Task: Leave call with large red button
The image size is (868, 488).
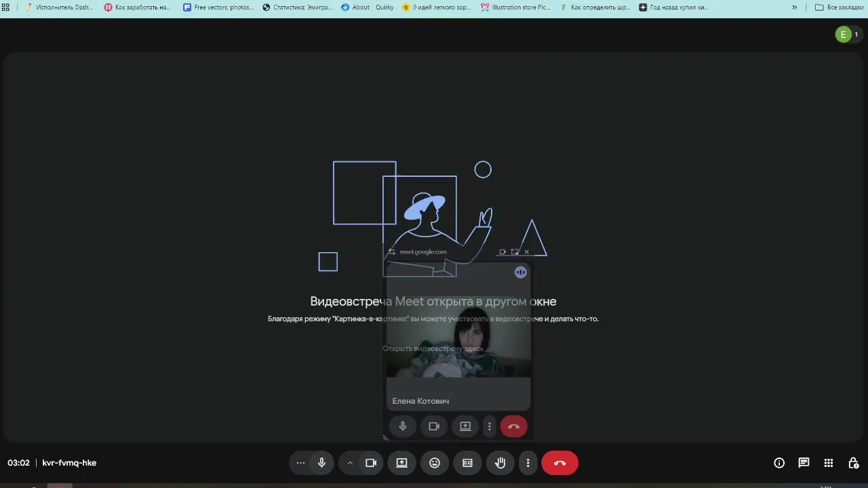Action: point(559,463)
